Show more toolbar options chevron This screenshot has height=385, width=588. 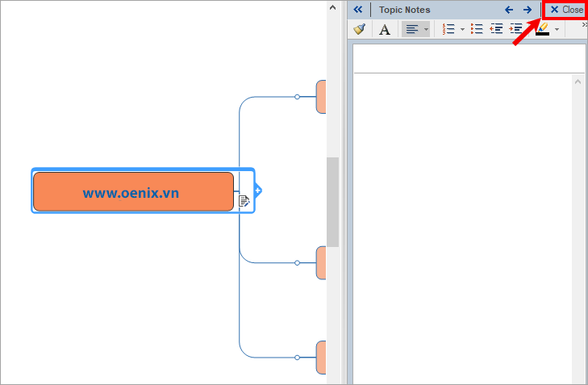coord(584,25)
